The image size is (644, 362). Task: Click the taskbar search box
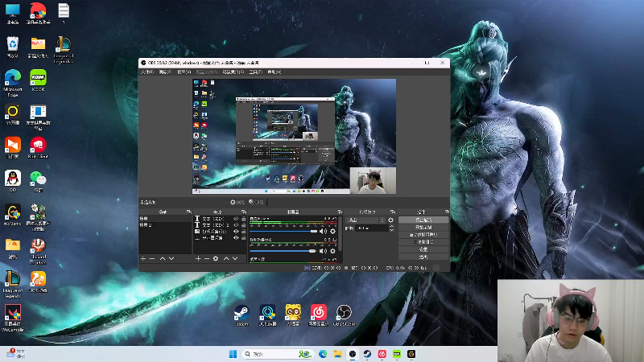(277, 354)
